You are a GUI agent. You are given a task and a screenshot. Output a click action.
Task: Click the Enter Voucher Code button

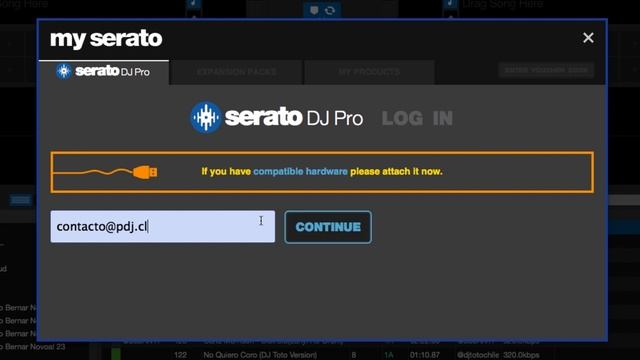point(546,70)
